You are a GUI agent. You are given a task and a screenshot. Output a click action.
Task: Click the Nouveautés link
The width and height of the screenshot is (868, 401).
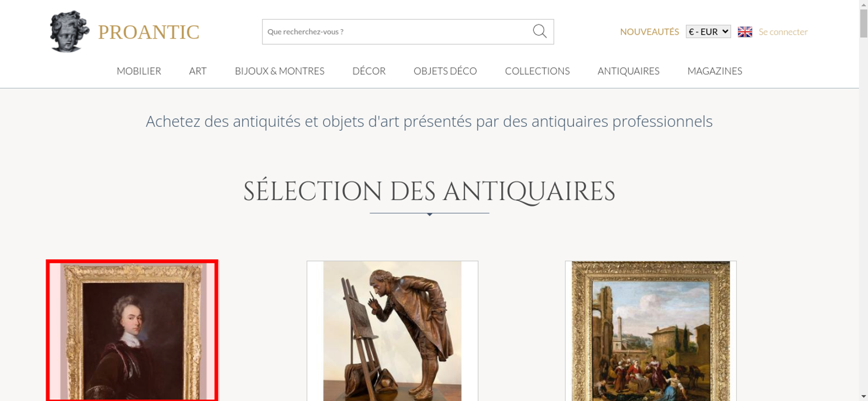[x=649, y=32]
